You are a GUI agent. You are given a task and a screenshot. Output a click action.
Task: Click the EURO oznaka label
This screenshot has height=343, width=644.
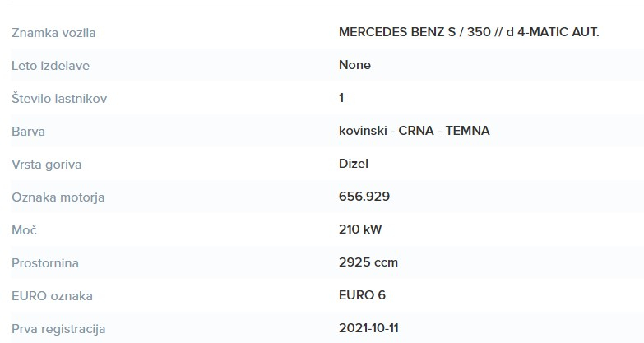pos(52,296)
